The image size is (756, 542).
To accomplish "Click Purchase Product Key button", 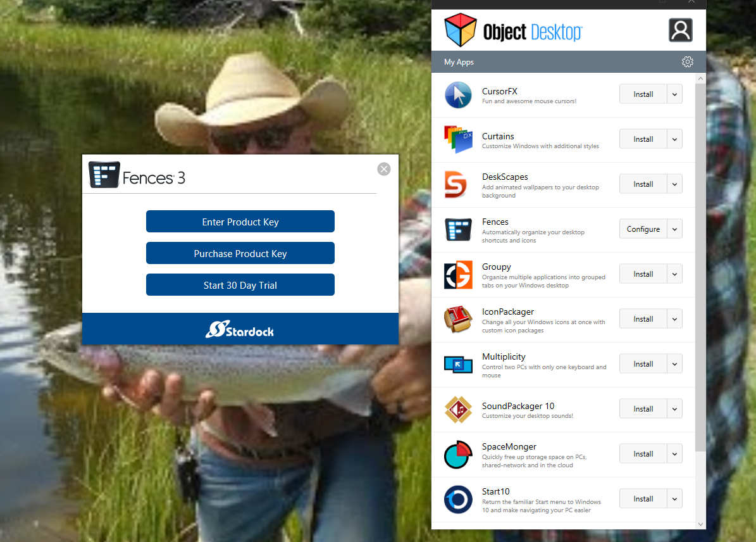I will [240, 253].
